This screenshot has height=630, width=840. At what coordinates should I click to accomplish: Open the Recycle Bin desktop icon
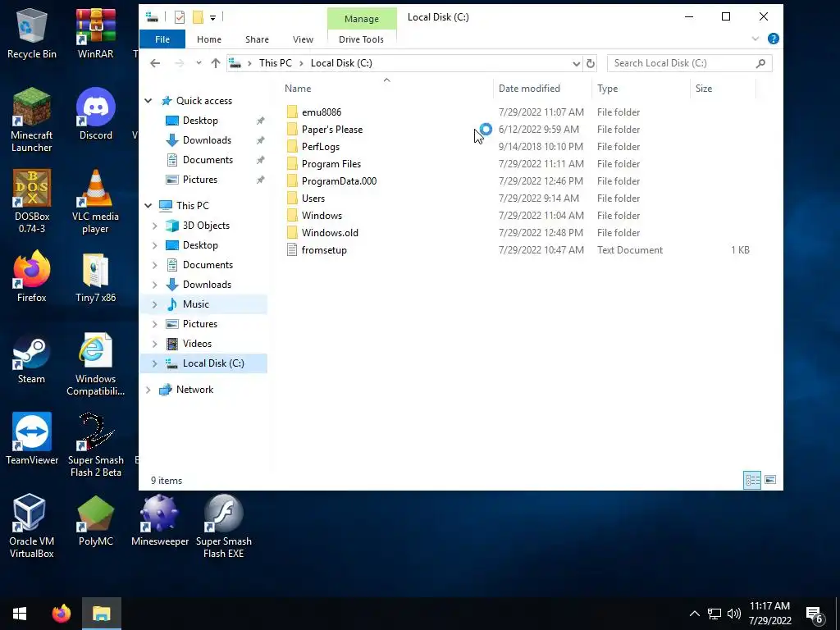pyautogui.click(x=32, y=33)
